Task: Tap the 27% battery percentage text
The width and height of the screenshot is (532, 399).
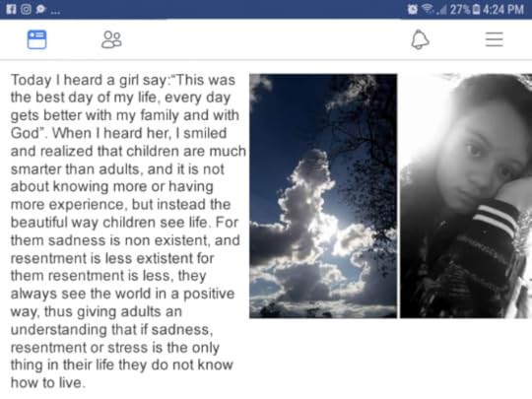Action: [460, 10]
